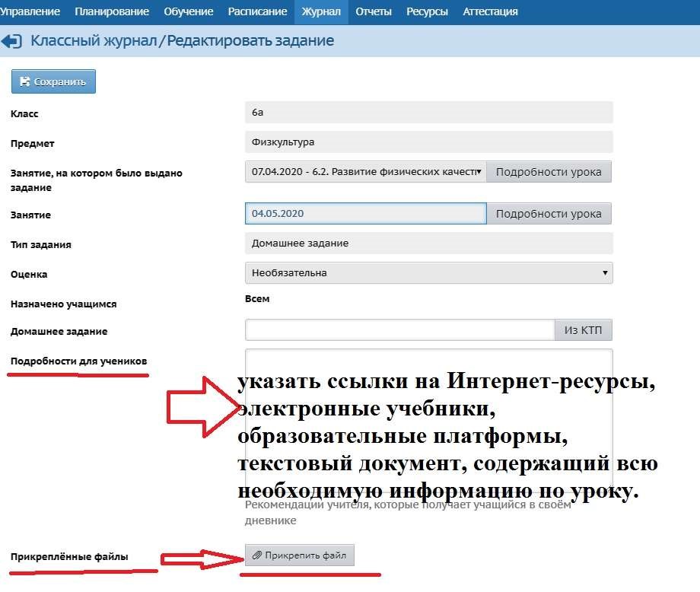Click the Класс field showing 6а
Viewport: 700px width, 592px height.
click(428, 113)
